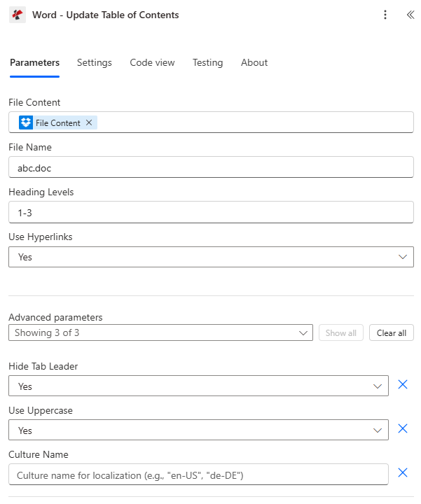Click the 'Word - Update Table of Contents' title

coord(106,15)
